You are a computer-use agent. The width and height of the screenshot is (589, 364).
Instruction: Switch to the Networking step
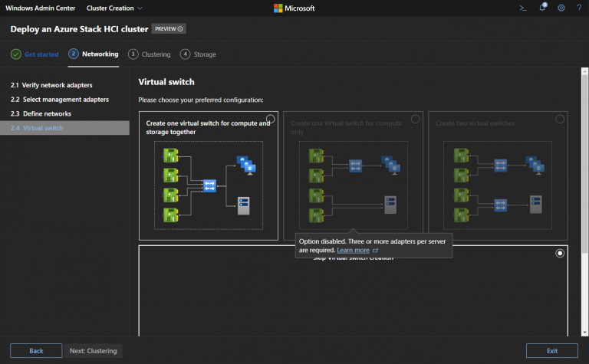(94, 54)
